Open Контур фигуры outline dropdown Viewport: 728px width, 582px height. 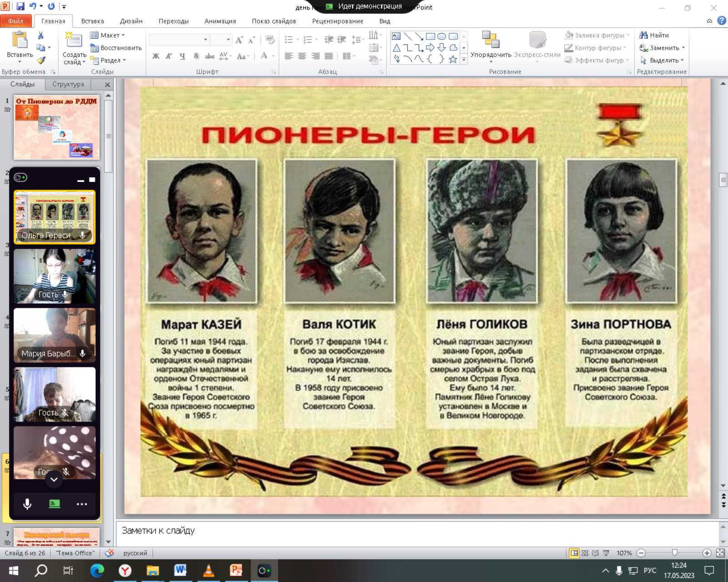click(596, 48)
